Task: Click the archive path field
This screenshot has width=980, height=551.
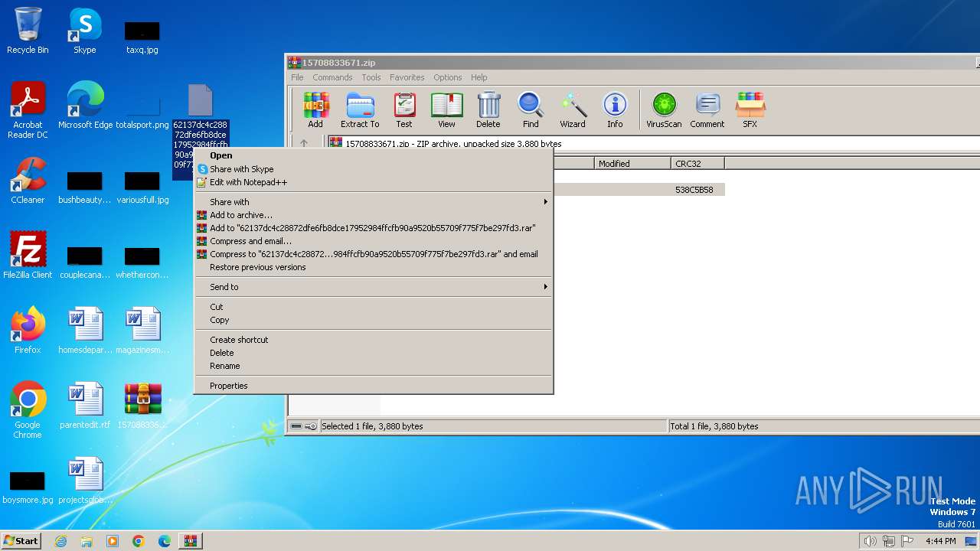Action: coord(653,144)
